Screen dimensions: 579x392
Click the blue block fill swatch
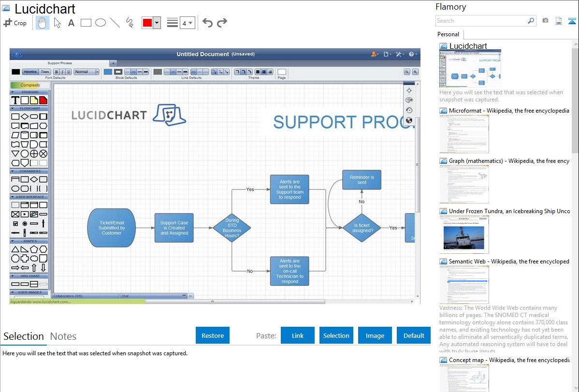tap(108, 72)
